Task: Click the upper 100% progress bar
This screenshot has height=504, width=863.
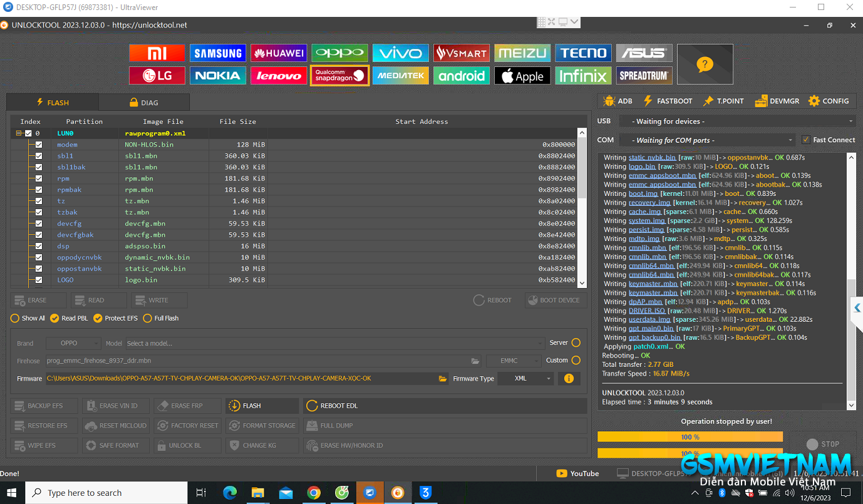Action: point(690,436)
